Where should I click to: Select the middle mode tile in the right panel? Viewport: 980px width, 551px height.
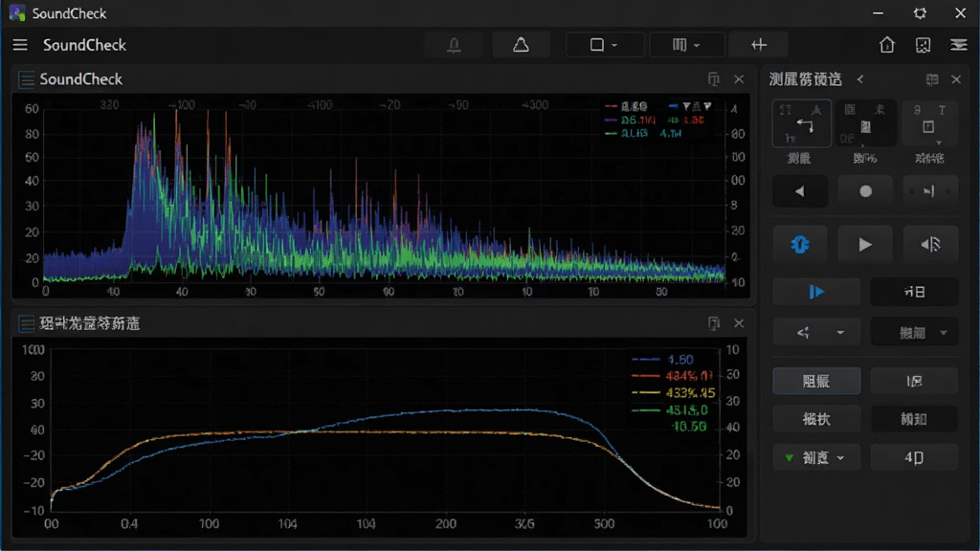click(x=865, y=123)
